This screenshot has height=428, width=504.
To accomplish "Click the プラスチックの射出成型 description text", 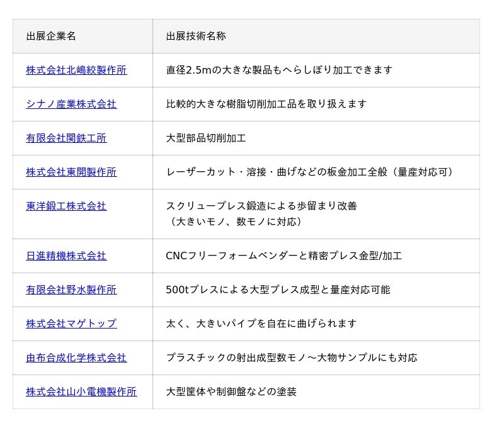I will (292, 358).
